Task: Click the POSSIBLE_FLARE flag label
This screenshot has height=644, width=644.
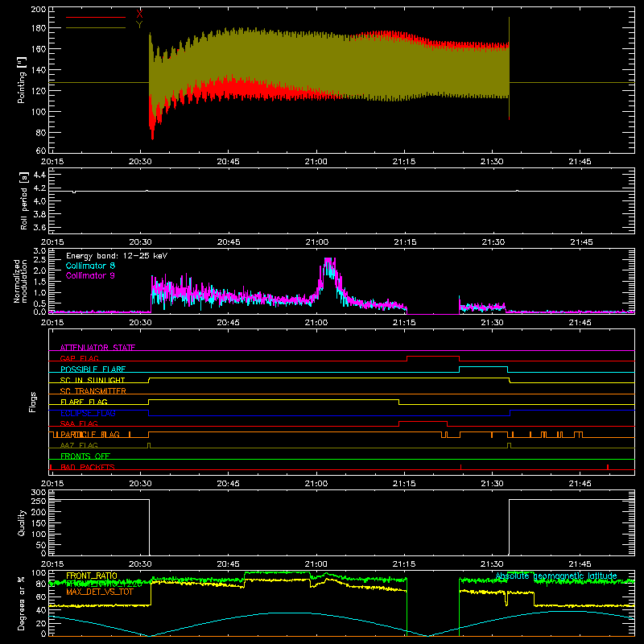Action: tap(93, 369)
